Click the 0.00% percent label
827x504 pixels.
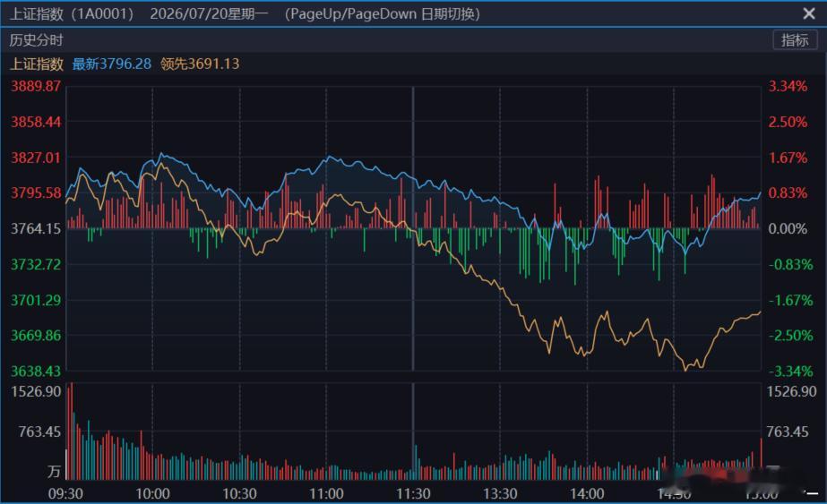tap(788, 229)
